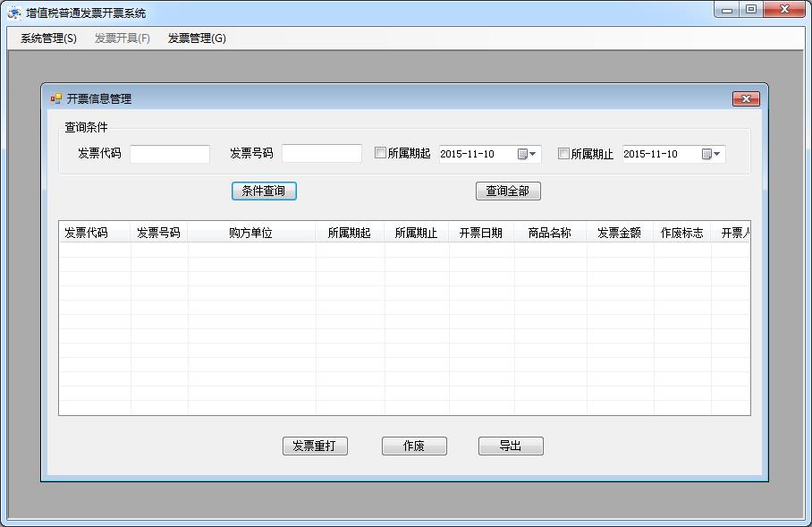Expand the 所属期止 date dropdown arrow

(x=717, y=154)
